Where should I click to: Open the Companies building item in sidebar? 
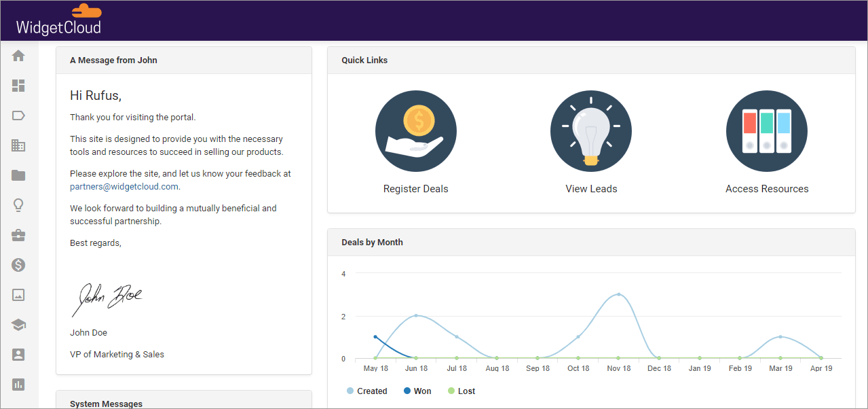pos(18,145)
